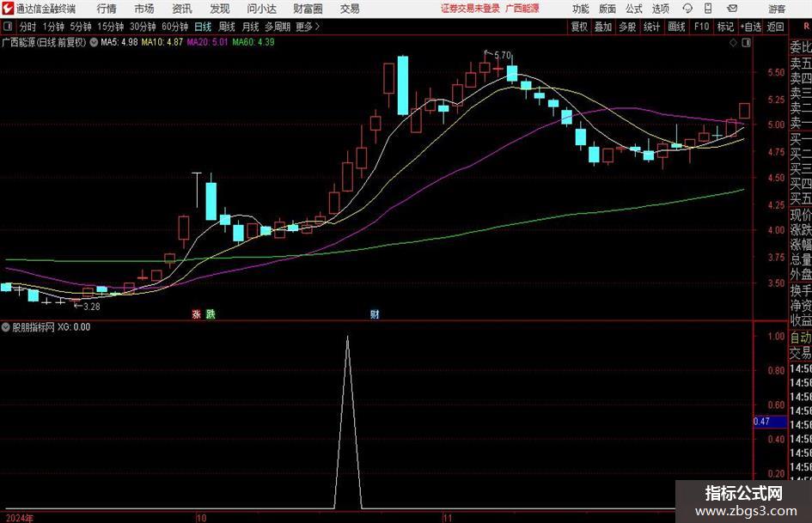The height and width of the screenshot is (523, 812).
Task: Switch to 周线 weekly period
Action: (x=227, y=27)
